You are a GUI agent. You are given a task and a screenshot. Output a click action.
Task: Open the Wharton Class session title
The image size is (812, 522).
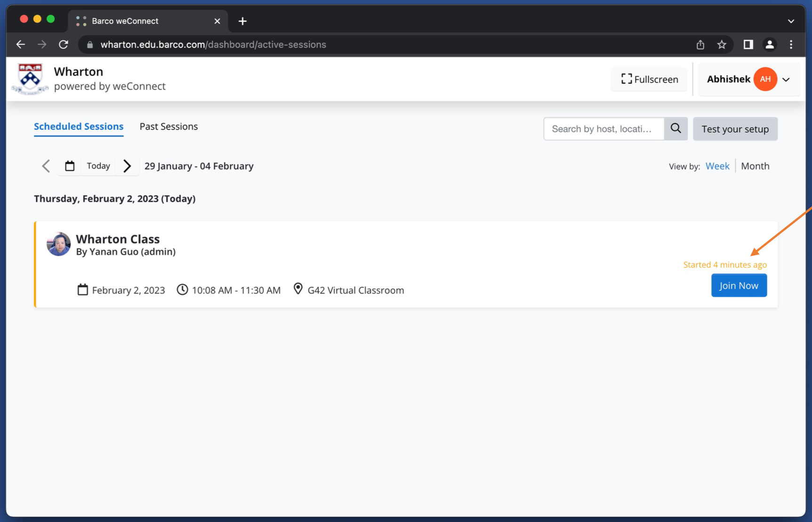click(118, 239)
